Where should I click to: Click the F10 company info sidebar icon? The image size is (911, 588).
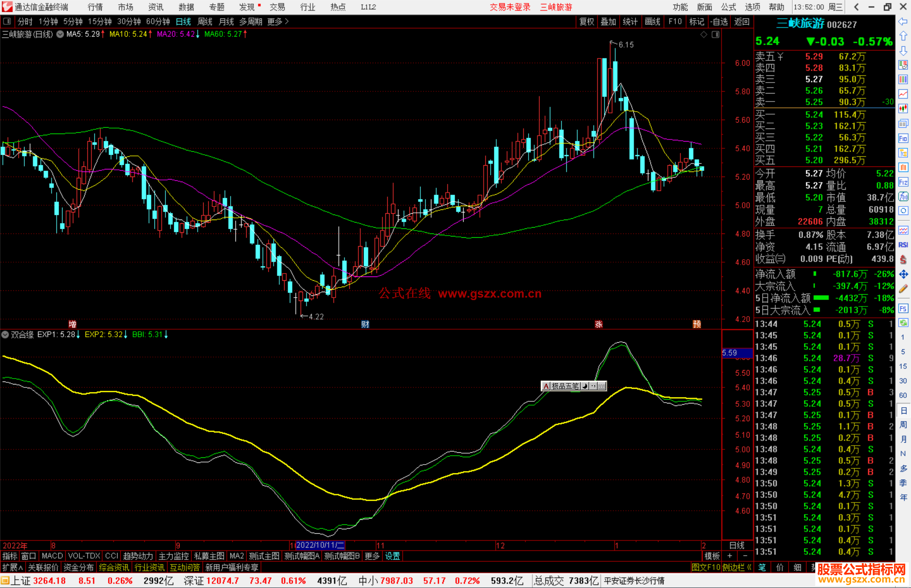(903, 138)
